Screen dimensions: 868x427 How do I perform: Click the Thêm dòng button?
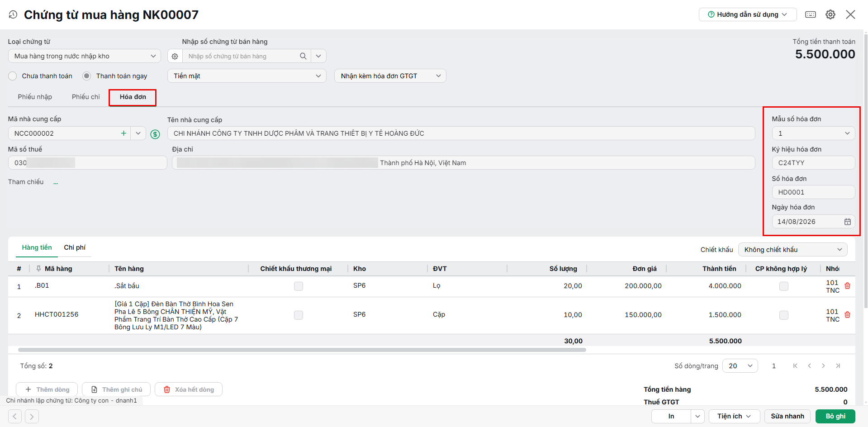[47, 389]
